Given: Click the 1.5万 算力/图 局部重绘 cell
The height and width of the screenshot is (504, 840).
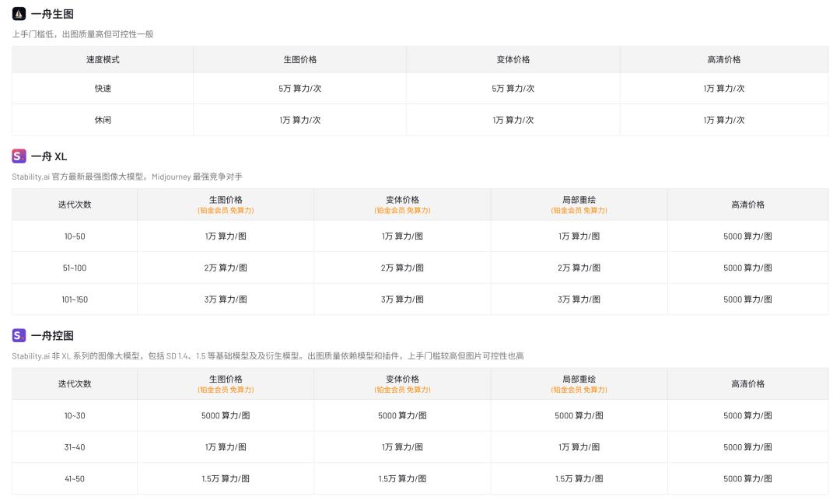Looking at the screenshot, I should pyautogui.click(x=579, y=479).
